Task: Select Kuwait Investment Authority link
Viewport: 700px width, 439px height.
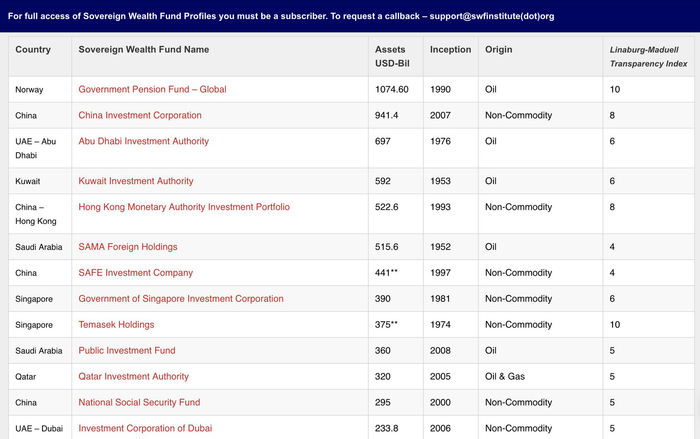Action: [136, 181]
